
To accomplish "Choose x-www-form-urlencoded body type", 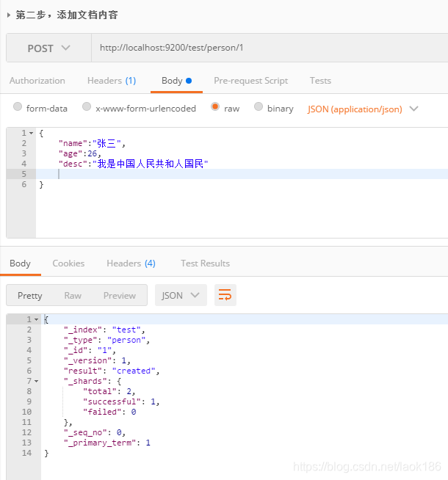I will (87, 106).
